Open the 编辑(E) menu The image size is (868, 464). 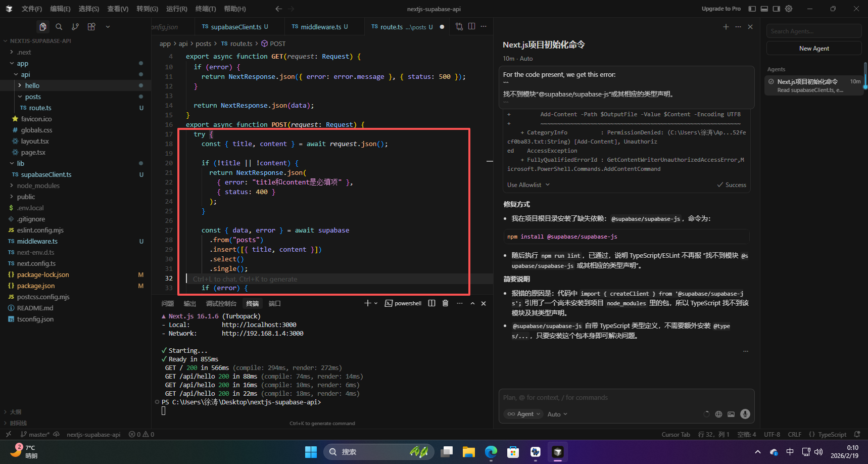click(60, 9)
